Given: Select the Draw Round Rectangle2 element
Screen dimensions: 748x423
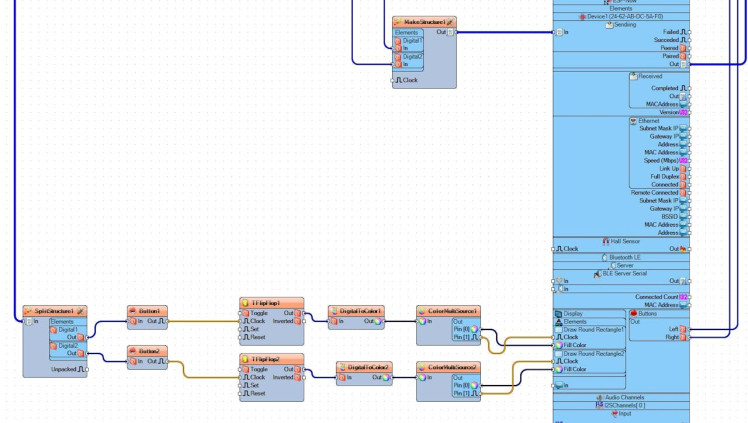Looking at the screenshot, I should [594, 353].
